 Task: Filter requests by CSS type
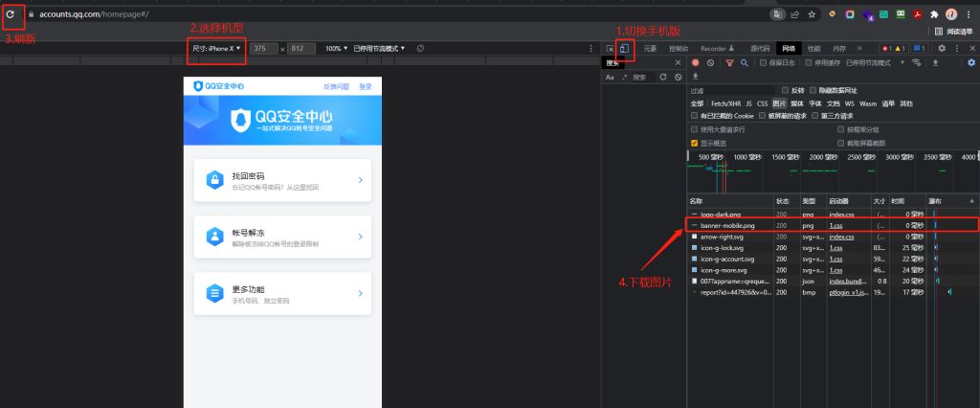[762, 103]
